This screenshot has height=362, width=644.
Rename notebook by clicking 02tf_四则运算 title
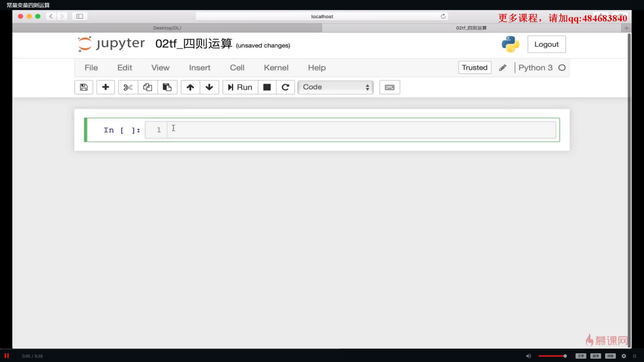pos(194,44)
